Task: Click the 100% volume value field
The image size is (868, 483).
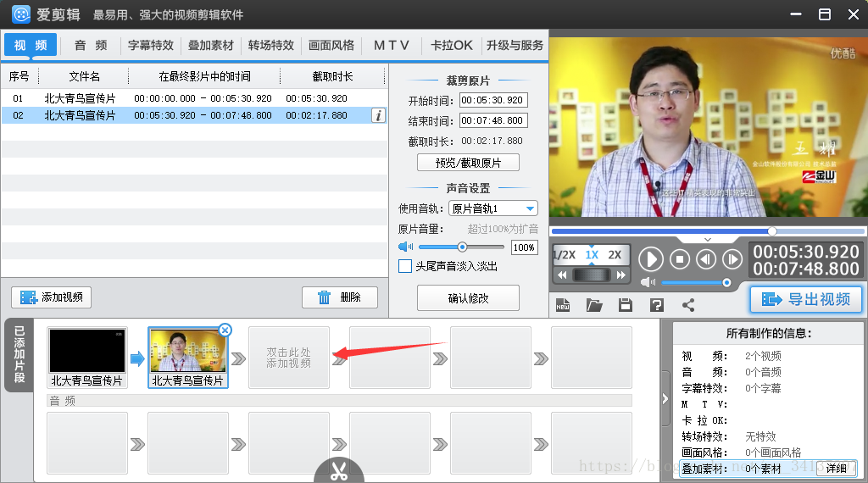Action: (524, 247)
